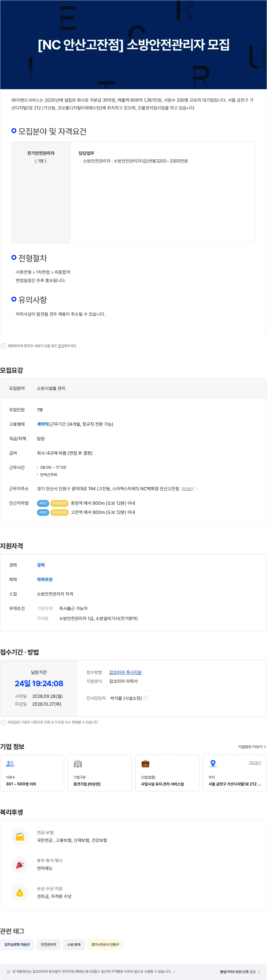Click the 사원수 301 ~ 500명 이하 card
This screenshot has width=267, height=980.
32,773
